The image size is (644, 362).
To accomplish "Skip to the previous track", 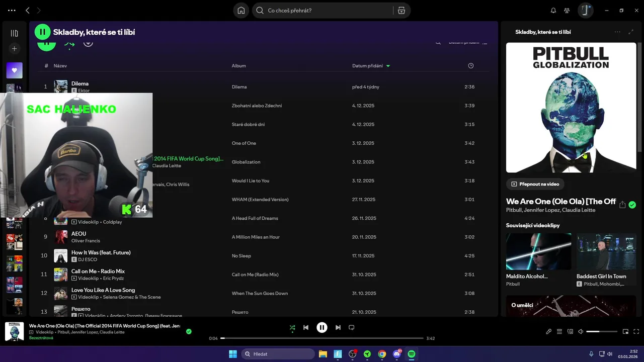I will (x=306, y=327).
